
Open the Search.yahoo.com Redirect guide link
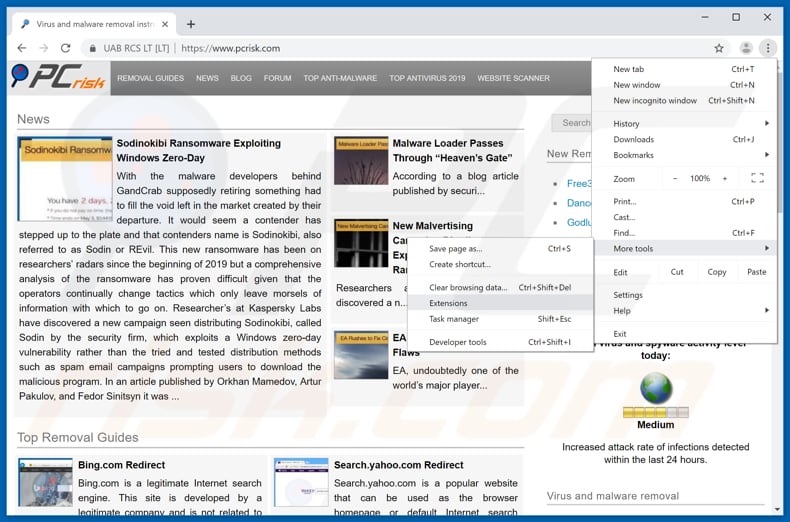399,465
